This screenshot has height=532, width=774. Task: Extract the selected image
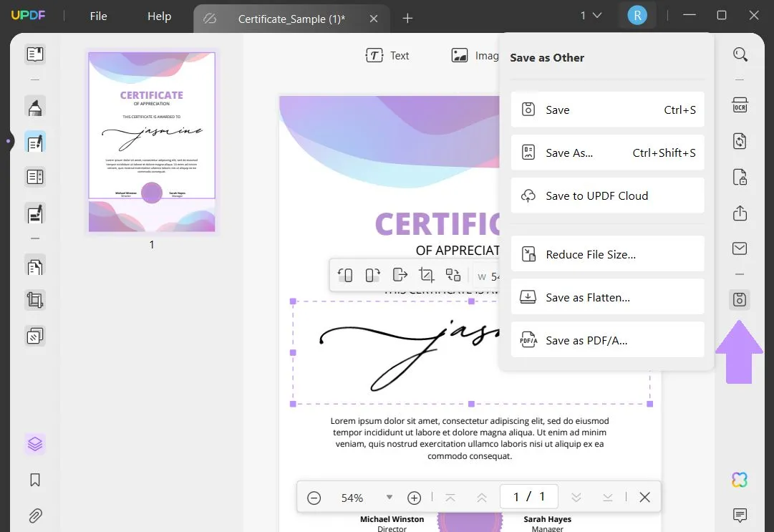coord(400,274)
